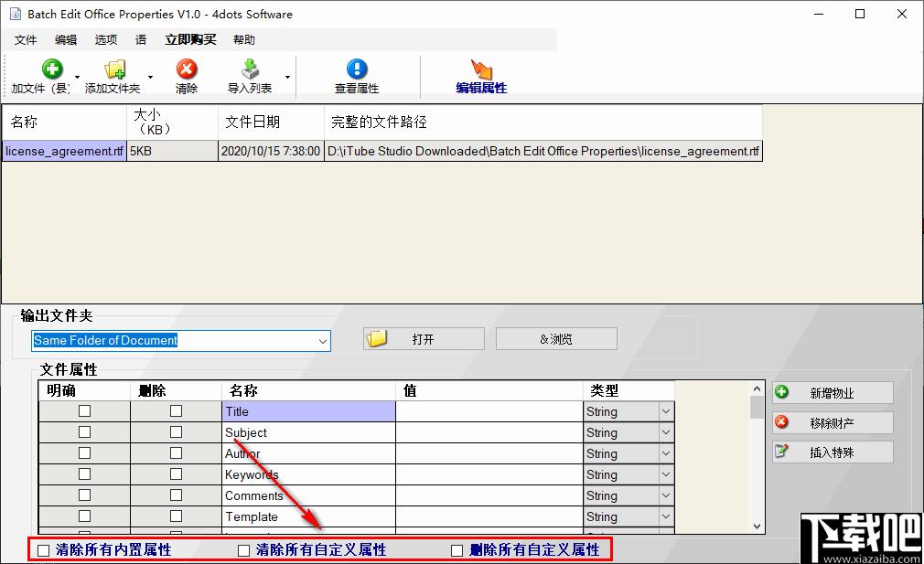Click the 新增物业 button
Screen dimensions: 924x564
pyautogui.click(x=833, y=393)
